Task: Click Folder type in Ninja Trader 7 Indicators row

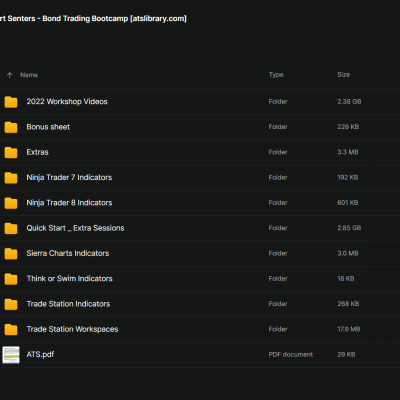Action: 278,178
